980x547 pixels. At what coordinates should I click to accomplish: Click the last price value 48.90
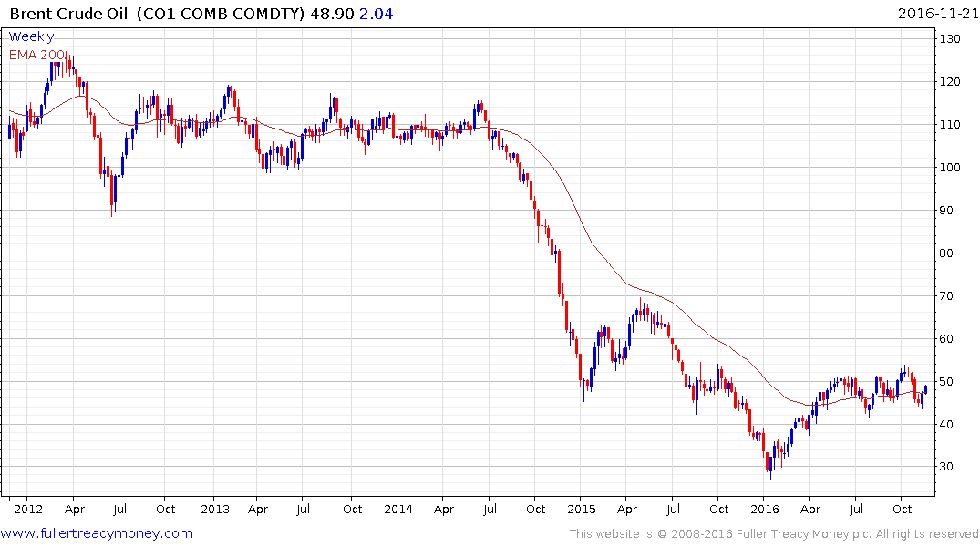[x=332, y=14]
